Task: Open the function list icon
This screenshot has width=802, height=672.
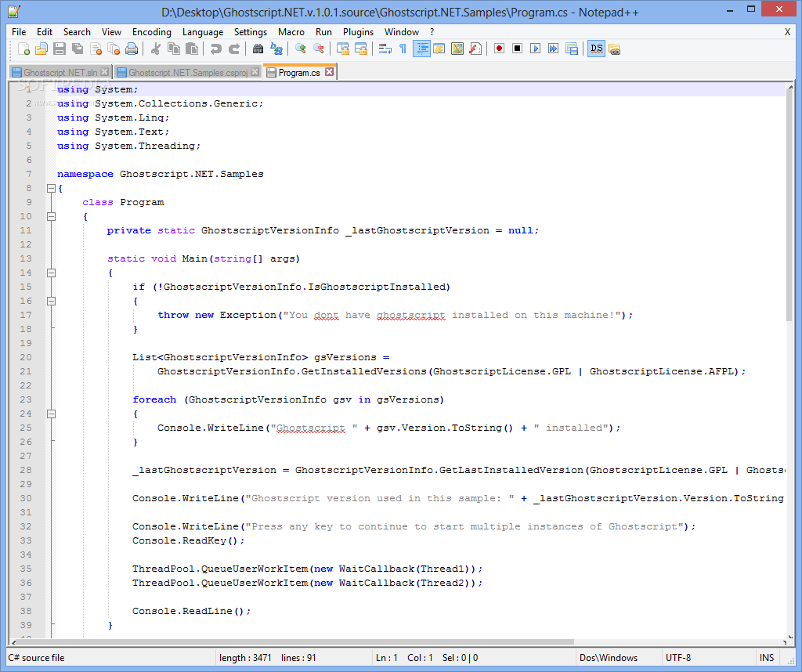Action: 475,49
